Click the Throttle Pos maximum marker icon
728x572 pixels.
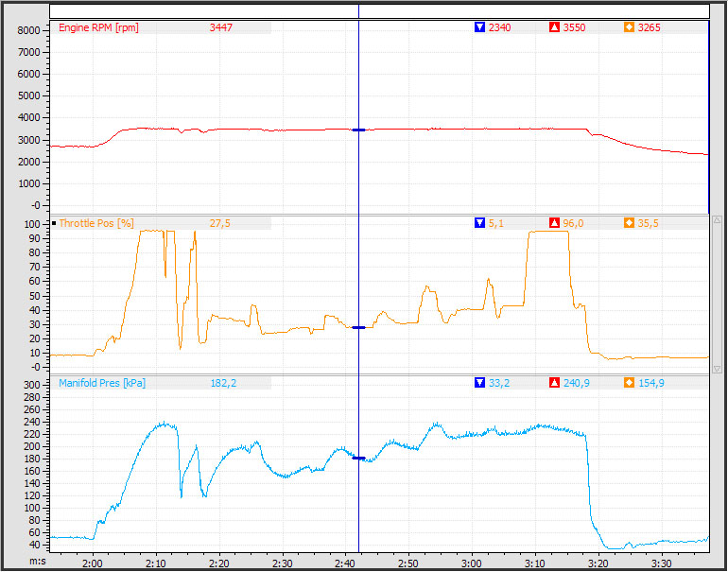554,223
